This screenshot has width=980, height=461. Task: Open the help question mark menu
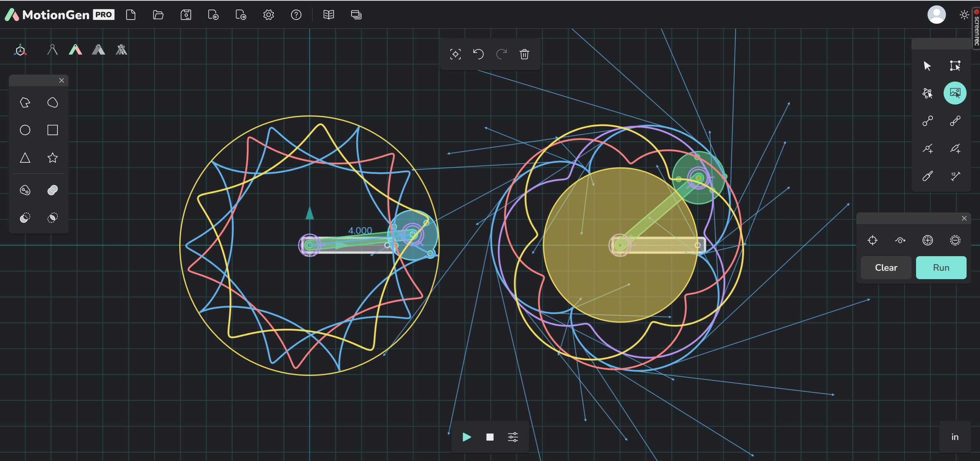[x=296, y=15]
